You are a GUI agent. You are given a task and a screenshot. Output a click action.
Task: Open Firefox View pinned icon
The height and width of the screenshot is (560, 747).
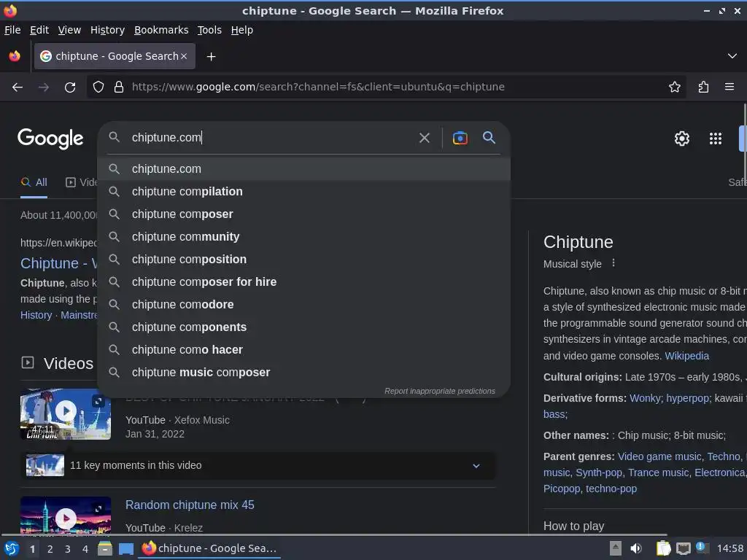tap(15, 56)
